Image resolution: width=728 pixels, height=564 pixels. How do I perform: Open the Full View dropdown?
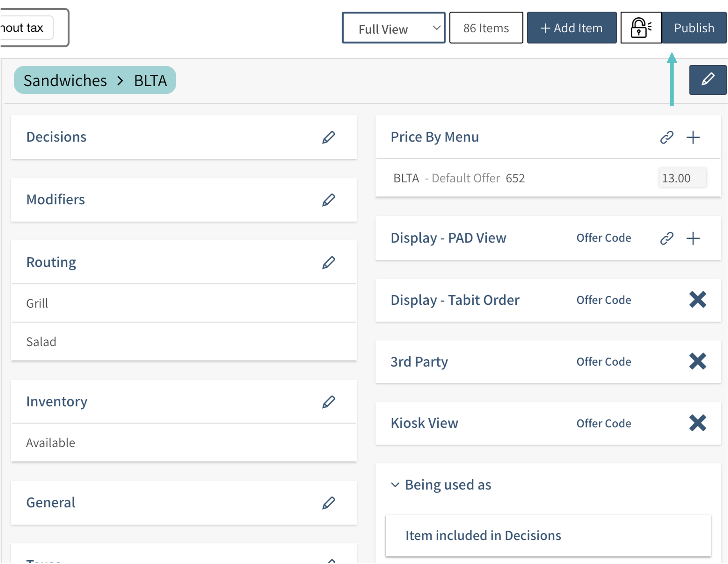pyautogui.click(x=393, y=28)
